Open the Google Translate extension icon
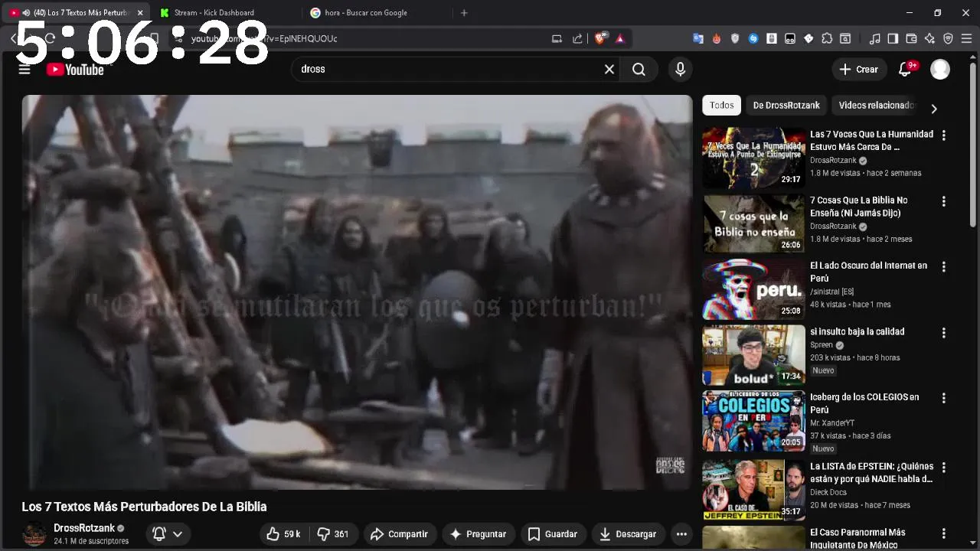Screen dimensions: 980x551 point(698,38)
